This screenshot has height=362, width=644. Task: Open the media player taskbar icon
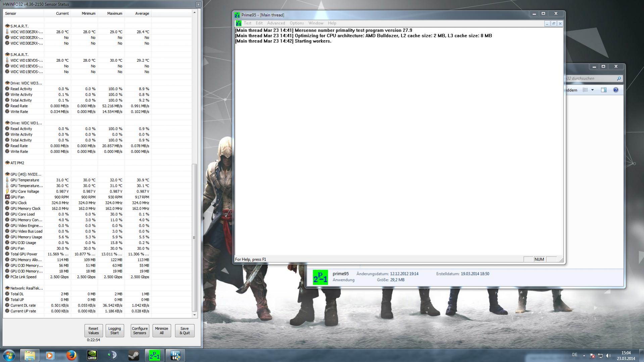[50, 355]
